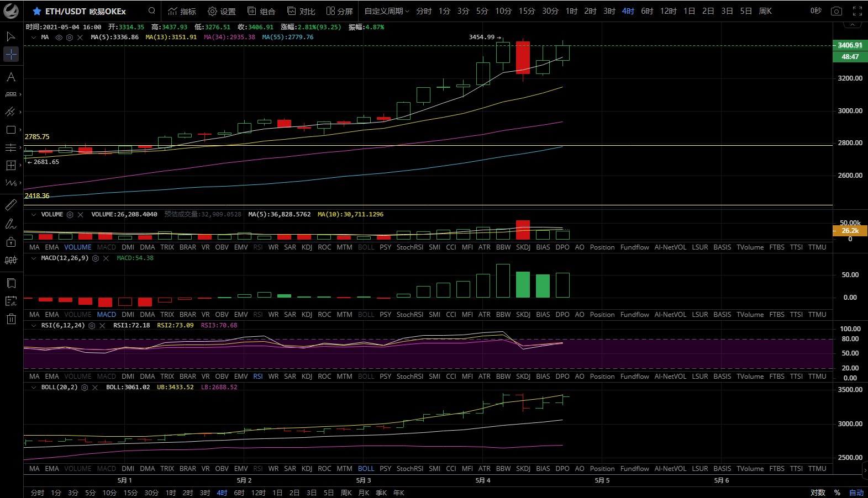This screenshot has height=498, width=868.
Task: Open the 分屏 split screen option
Action: pyautogui.click(x=340, y=11)
